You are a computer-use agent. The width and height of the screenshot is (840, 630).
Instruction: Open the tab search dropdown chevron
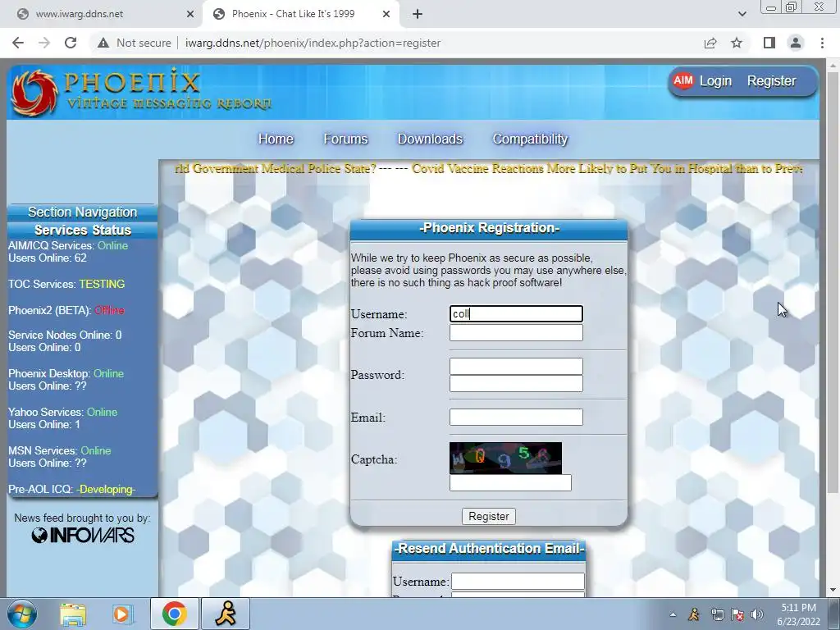tap(742, 14)
